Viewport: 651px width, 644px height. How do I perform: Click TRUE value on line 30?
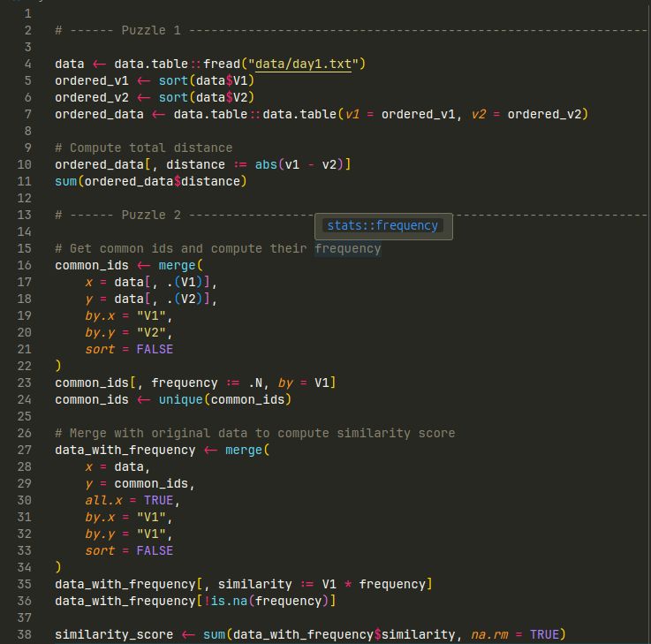(159, 500)
